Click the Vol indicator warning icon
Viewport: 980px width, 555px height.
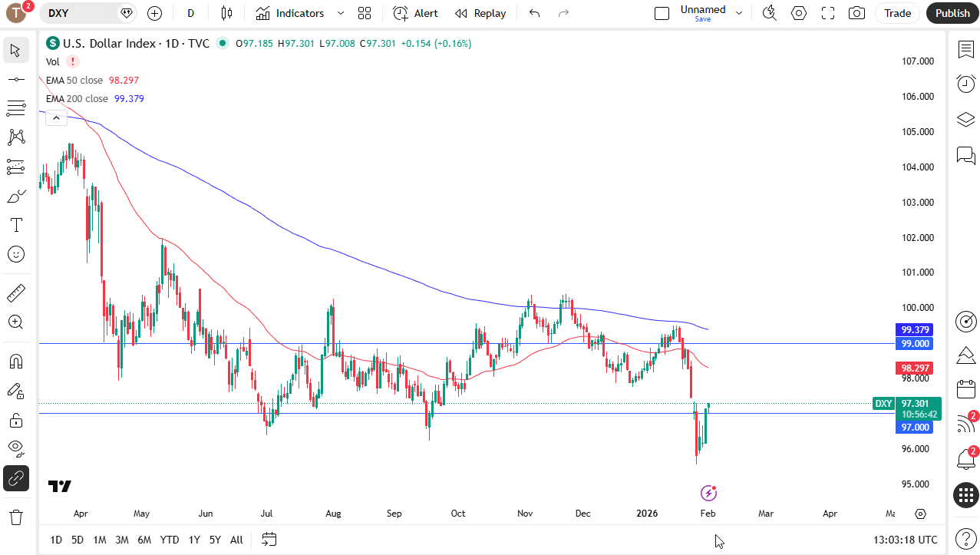click(x=72, y=61)
